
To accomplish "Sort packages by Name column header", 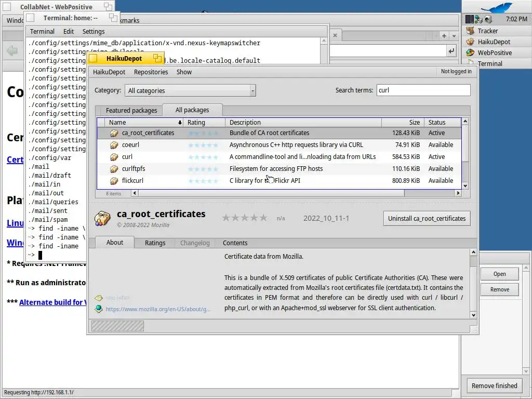I will point(144,123).
